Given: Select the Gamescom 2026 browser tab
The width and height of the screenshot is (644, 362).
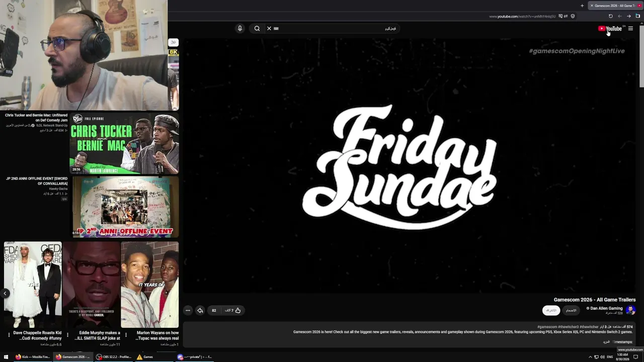Looking at the screenshot, I should click(615, 6).
